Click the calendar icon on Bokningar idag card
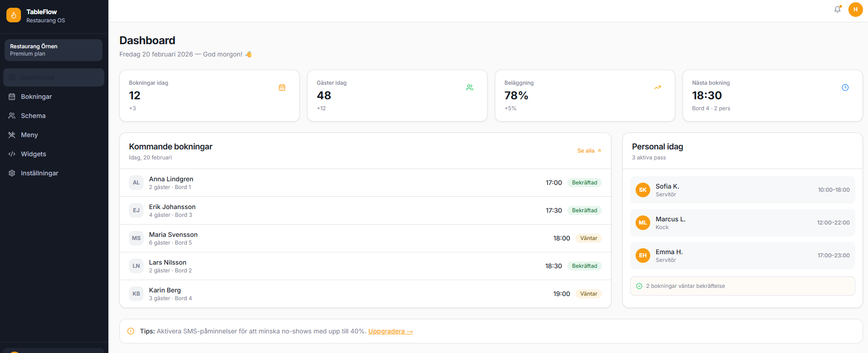Image resolution: width=868 pixels, height=353 pixels. point(282,87)
